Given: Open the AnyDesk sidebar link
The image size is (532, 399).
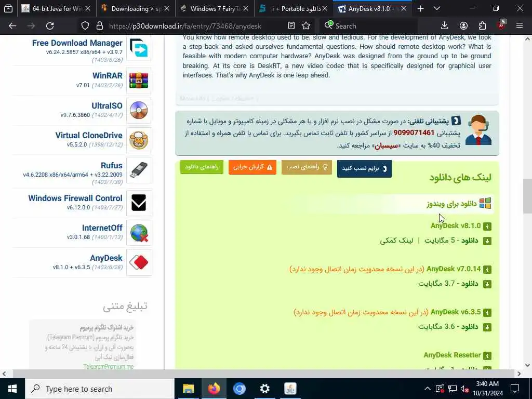Looking at the screenshot, I should (106, 258).
